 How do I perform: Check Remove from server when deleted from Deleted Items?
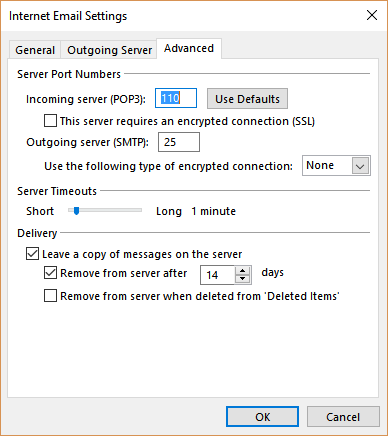(x=50, y=296)
